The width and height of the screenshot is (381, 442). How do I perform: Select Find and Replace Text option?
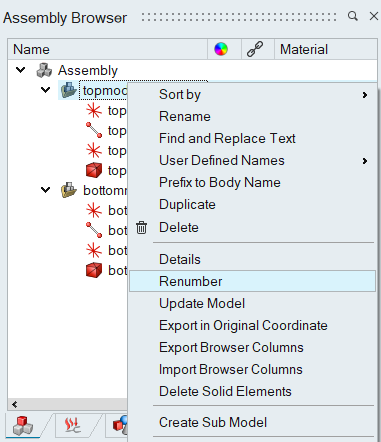coord(227,139)
